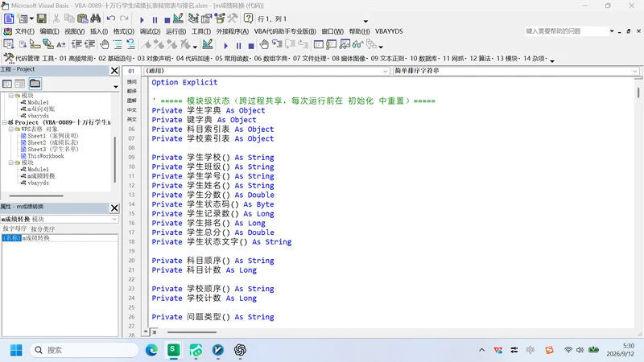This screenshot has width=644, height=362.
Task: Click the 英文 button beside code gutter
Action: pyautogui.click(x=132, y=119)
